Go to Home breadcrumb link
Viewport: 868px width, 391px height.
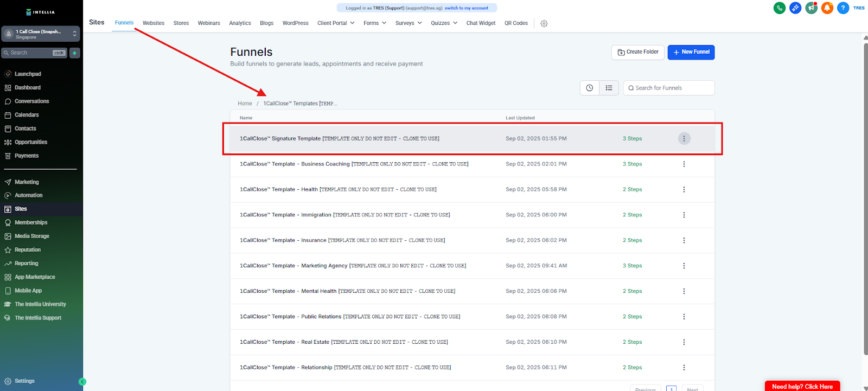click(x=245, y=104)
